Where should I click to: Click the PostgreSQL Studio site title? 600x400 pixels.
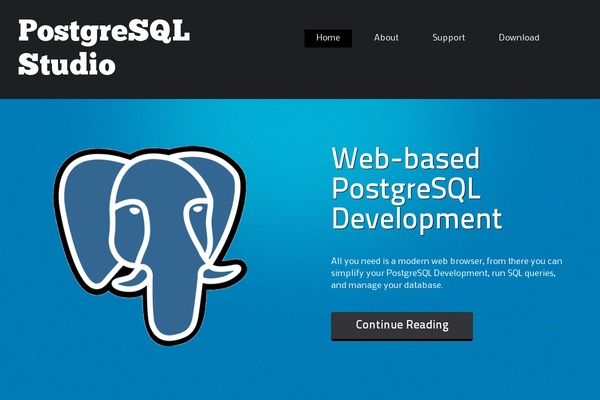[104, 47]
